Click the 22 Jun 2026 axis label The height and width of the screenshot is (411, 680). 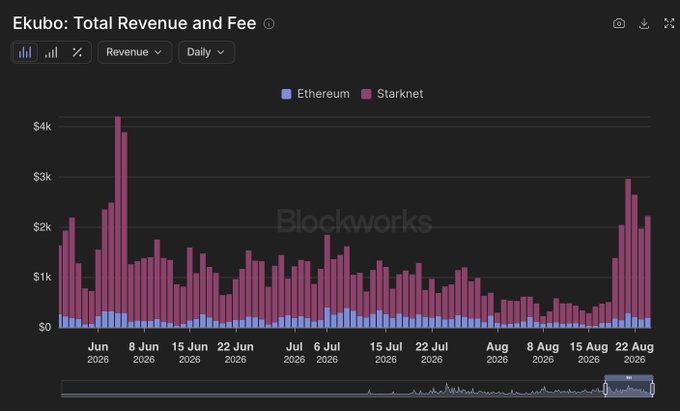(235, 353)
